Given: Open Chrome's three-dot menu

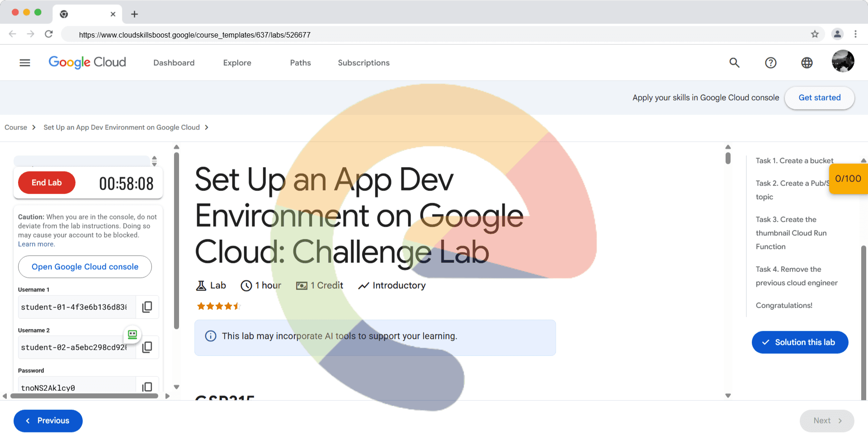Looking at the screenshot, I should pyautogui.click(x=855, y=34).
